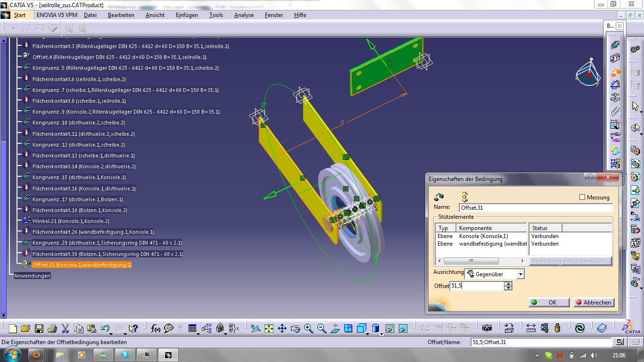Click the dialog help question mark button
The height and width of the screenshot is (362, 644).
point(589,177)
